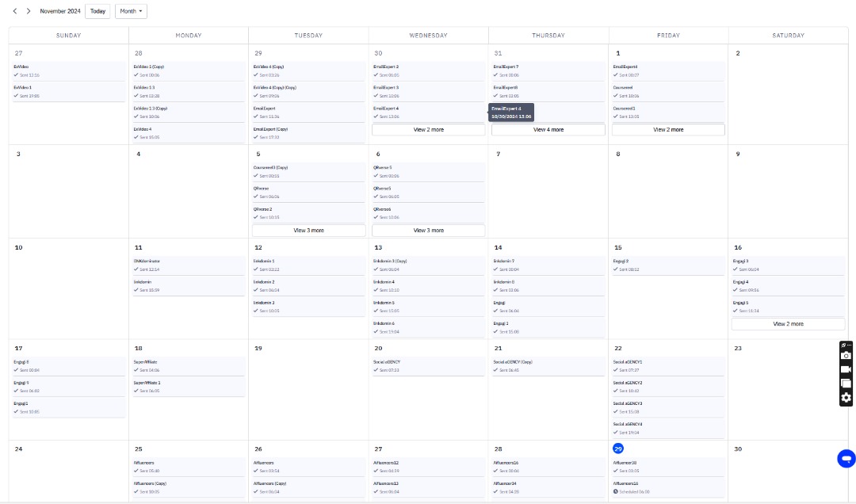Viewport: 856px width, 504px height.
Task: Select the day number 30 on Saturday
Action: point(738,449)
